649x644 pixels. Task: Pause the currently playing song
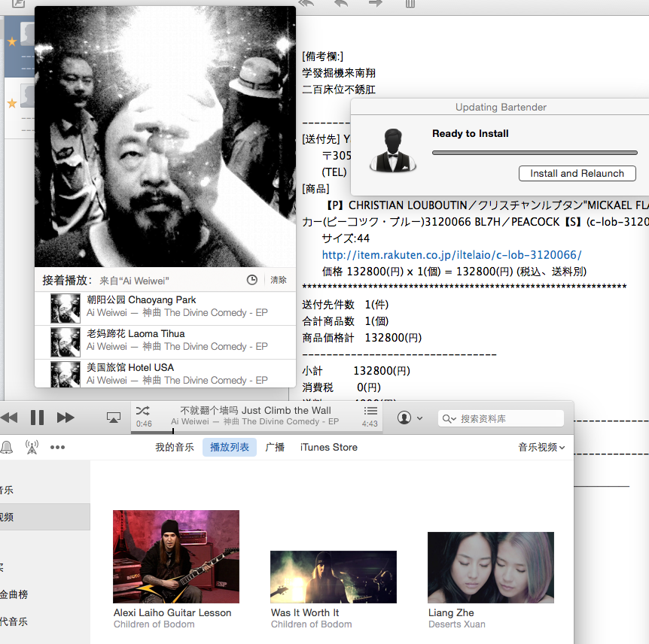click(37, 418)
